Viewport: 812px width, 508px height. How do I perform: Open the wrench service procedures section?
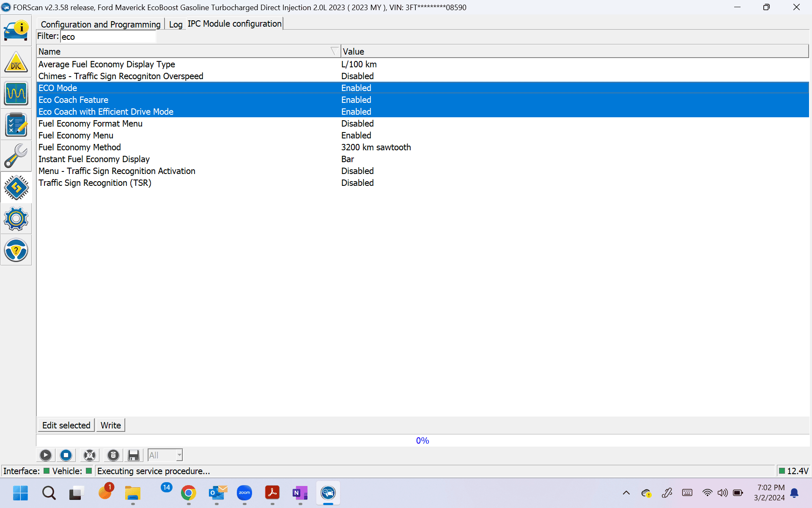16,156
